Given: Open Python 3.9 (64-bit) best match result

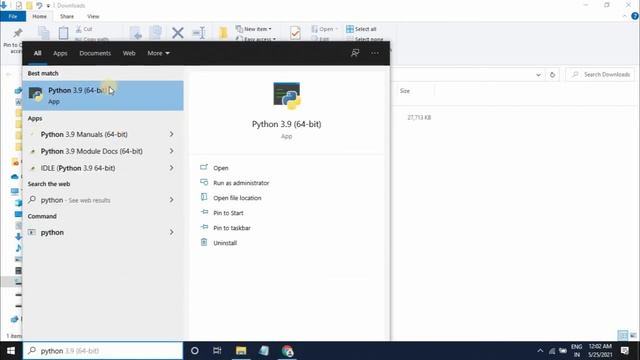Looking at the screenshot, I should pyautogui.click(x=103, y=96).
